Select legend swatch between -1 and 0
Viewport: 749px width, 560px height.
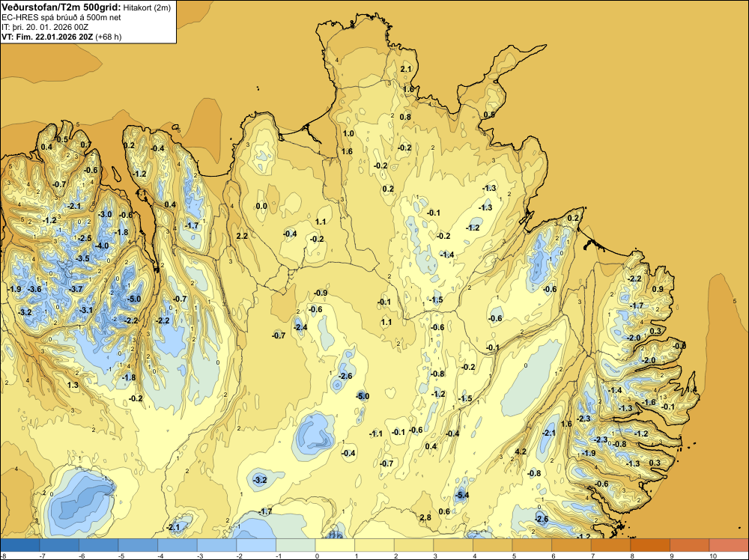click(x=295, y=545)
